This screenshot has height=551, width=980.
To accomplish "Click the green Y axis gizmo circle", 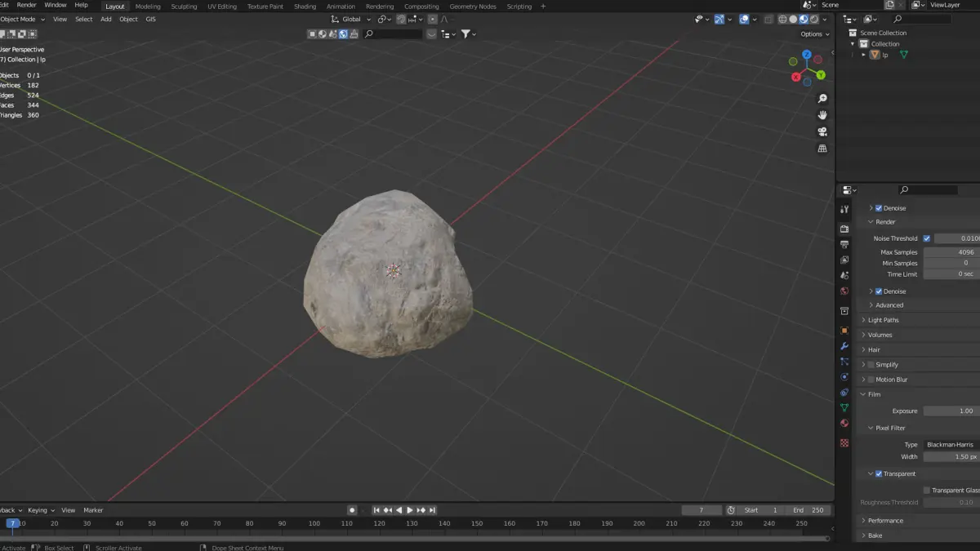I will (x=821, y=75).
